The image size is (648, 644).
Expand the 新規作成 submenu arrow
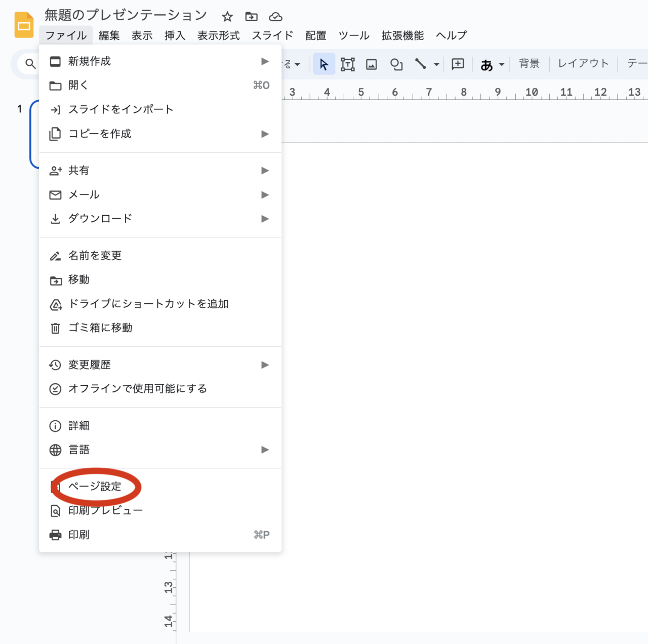(x=265, y=61)
